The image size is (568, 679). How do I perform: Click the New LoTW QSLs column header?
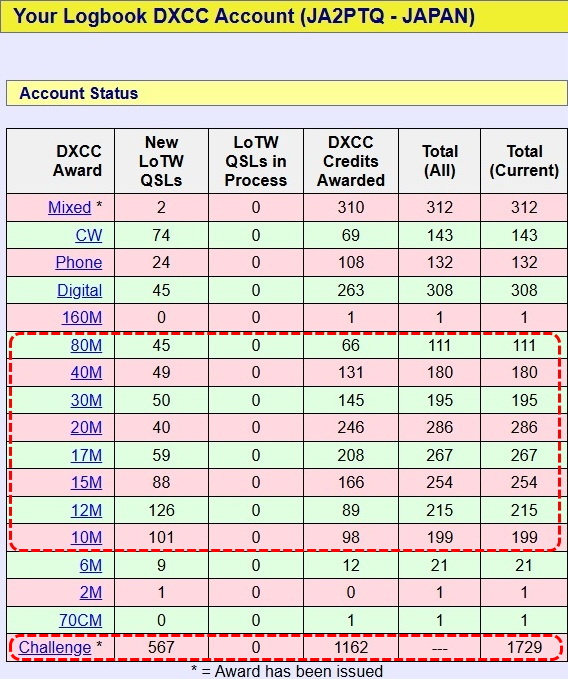click(161, 161)
